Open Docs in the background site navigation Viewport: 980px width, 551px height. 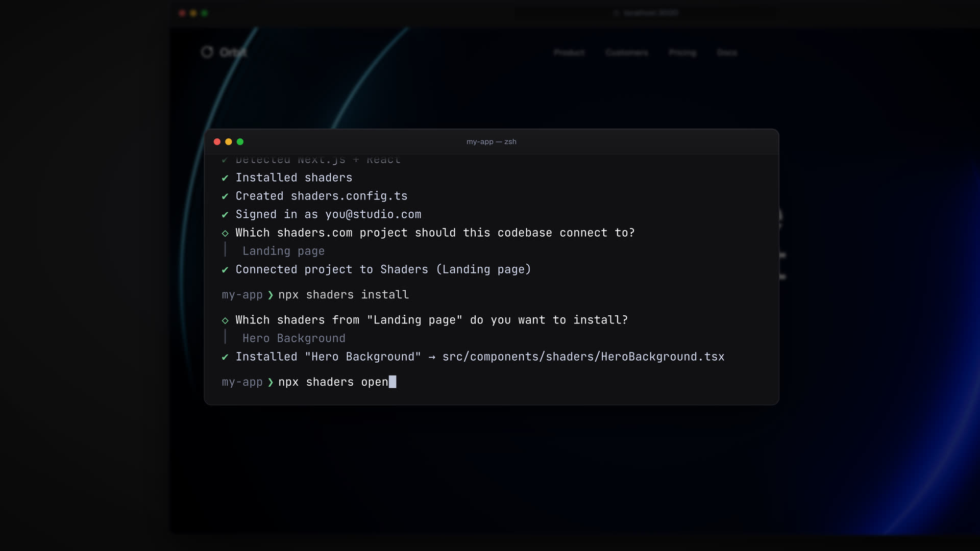point(727,53)
